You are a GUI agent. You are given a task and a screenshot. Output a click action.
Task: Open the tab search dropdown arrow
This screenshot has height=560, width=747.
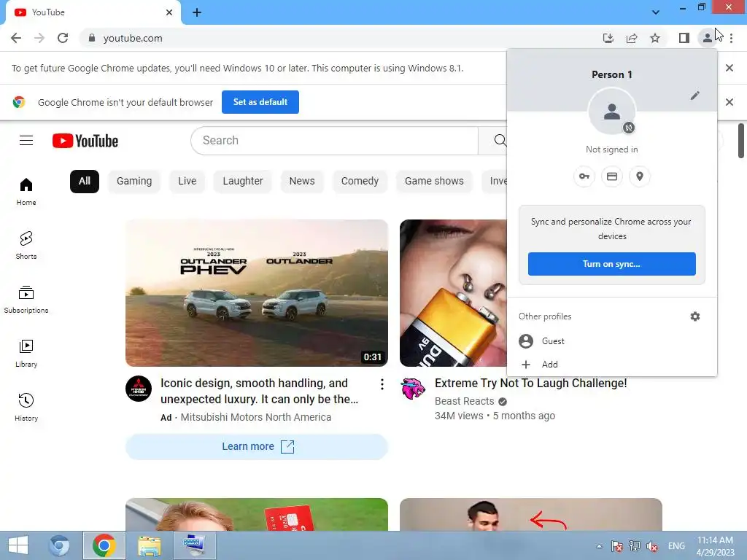[x=656, y=12]
